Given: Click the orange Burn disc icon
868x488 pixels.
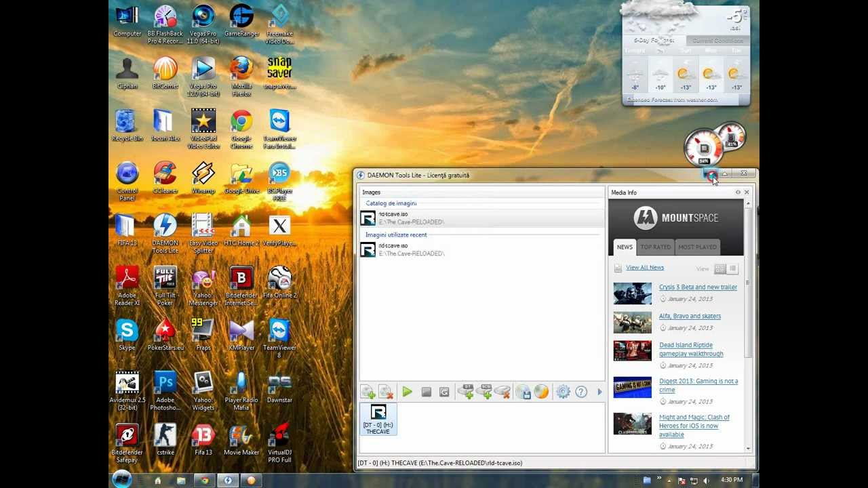Looking at the screenshot, I should [541, 392].
